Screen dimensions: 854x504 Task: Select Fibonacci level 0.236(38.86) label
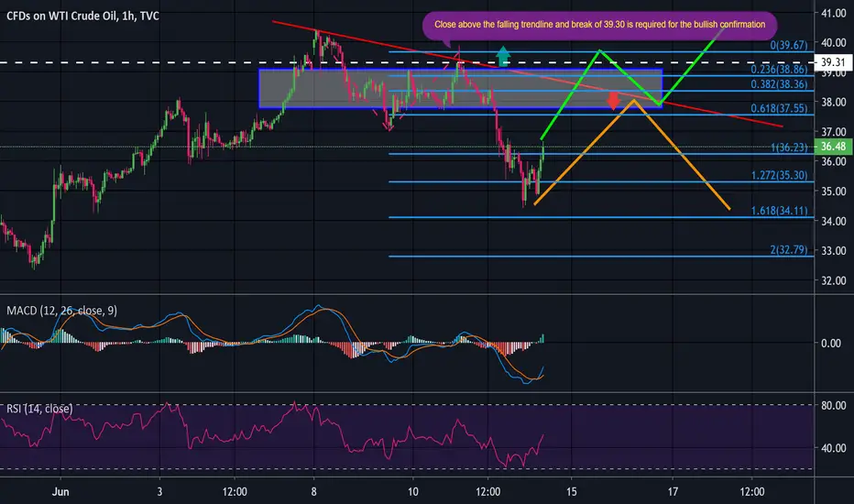(779, 70)
